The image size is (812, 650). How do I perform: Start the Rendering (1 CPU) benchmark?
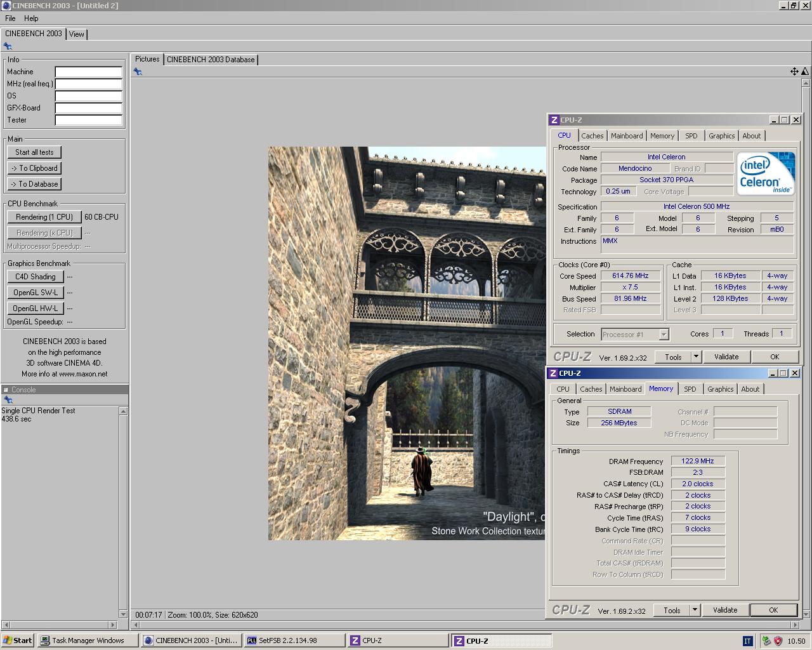[x=44, y=217]
